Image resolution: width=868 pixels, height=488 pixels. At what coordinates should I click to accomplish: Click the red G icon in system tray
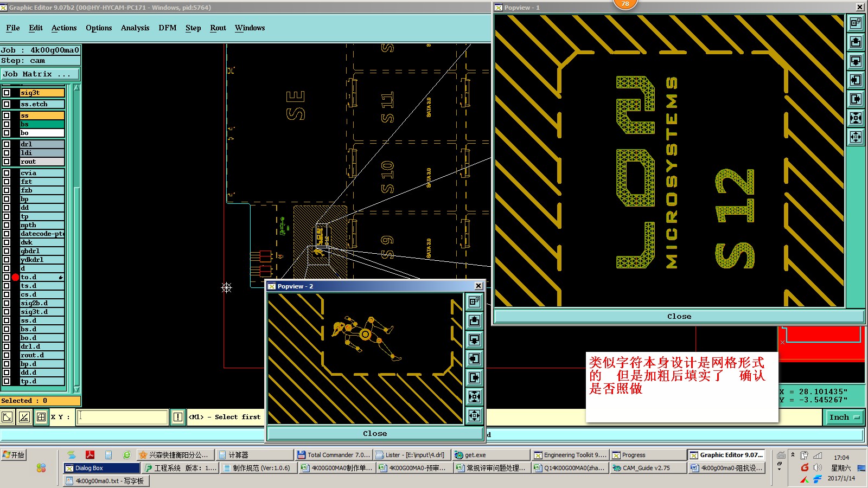(805, 467)
